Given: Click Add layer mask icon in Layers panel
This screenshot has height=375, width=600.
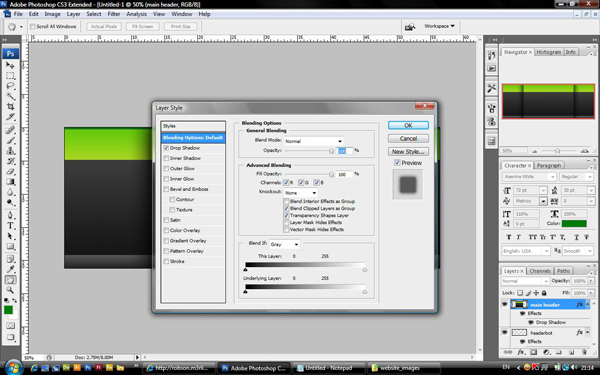Looking at the screenshot, I should point(533,352).
